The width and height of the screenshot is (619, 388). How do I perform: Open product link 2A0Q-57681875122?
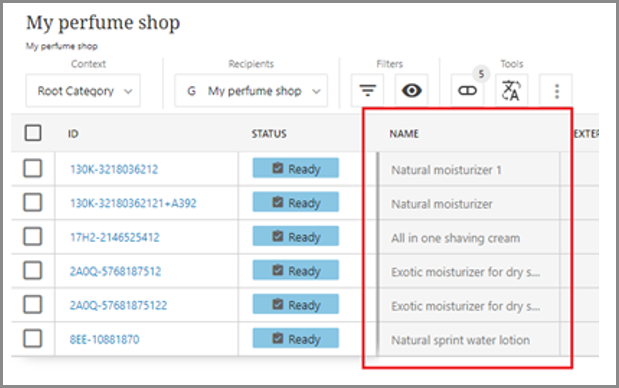[118, 305]
